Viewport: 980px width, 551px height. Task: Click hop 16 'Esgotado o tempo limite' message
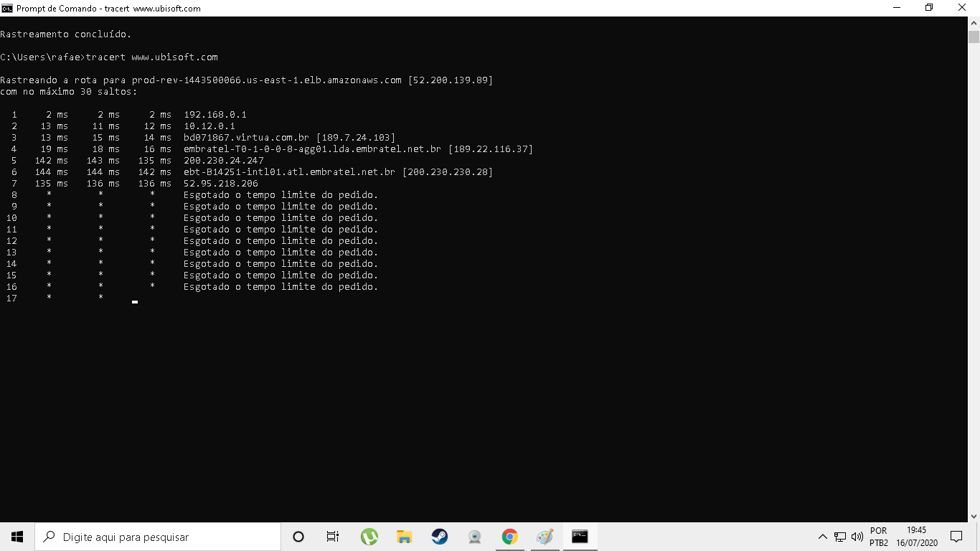pos(281,286)
